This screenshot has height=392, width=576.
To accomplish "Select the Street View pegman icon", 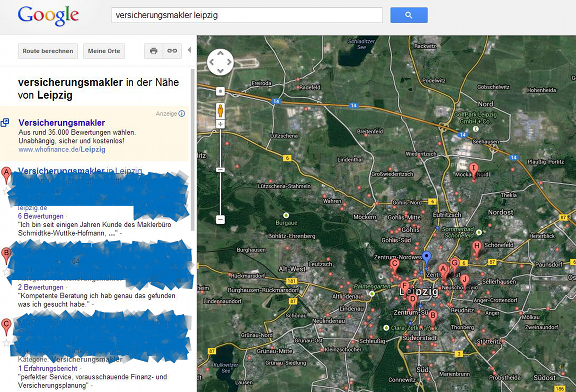I will (x=220, y=110).
